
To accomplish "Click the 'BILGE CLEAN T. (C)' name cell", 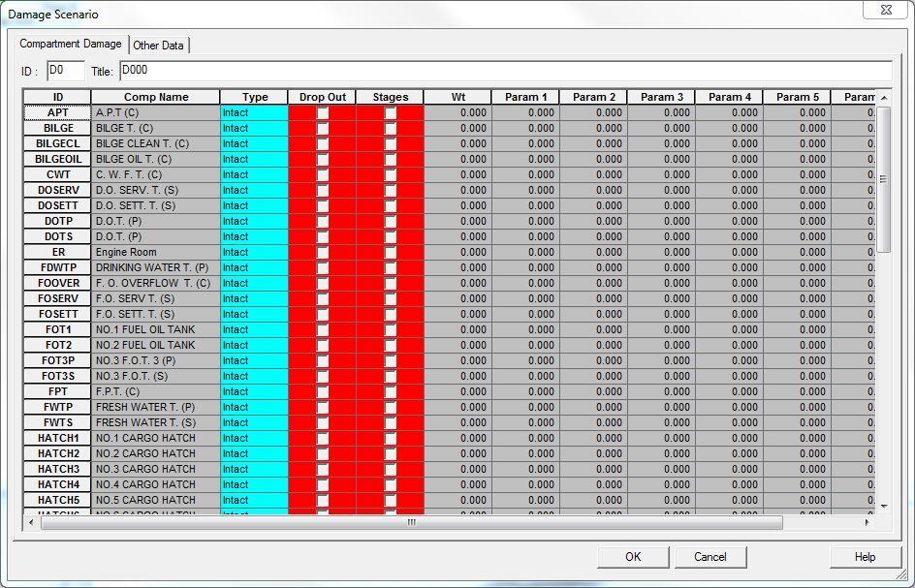I will click(x=156, y=143).
